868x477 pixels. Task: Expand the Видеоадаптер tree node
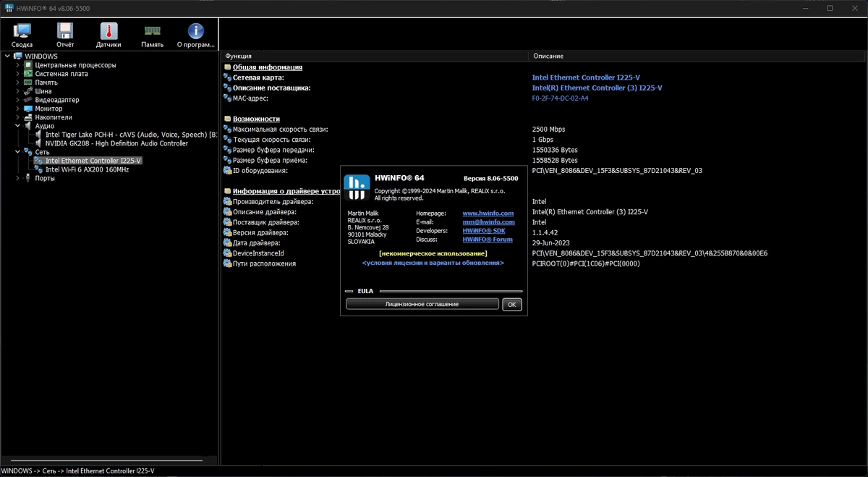click(x=18, y=100)
